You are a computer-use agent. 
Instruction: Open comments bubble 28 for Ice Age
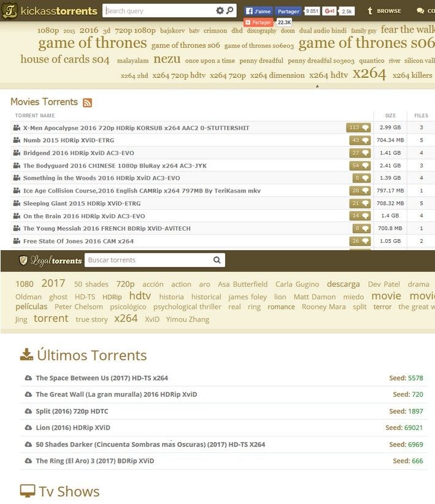pyautogui.click(x=360, y=191)
